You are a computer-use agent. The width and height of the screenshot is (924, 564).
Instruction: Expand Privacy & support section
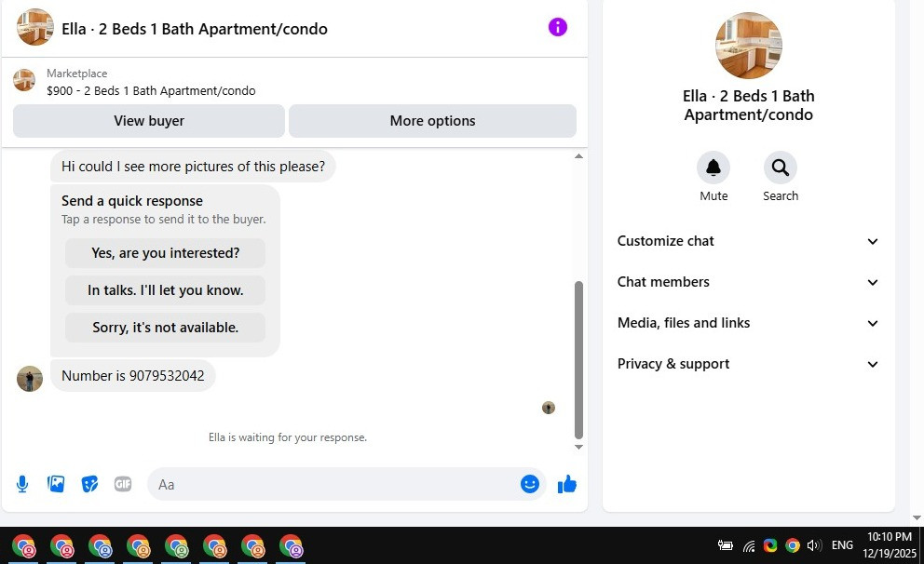(x=748, y=364)
